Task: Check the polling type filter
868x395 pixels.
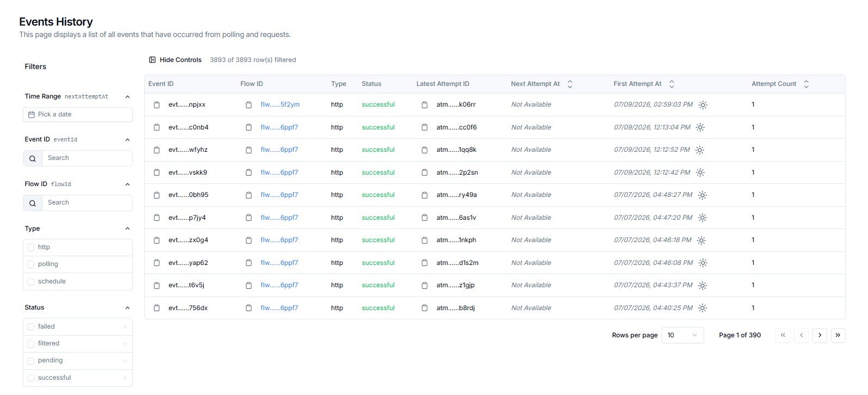Action: coord(30,264)
